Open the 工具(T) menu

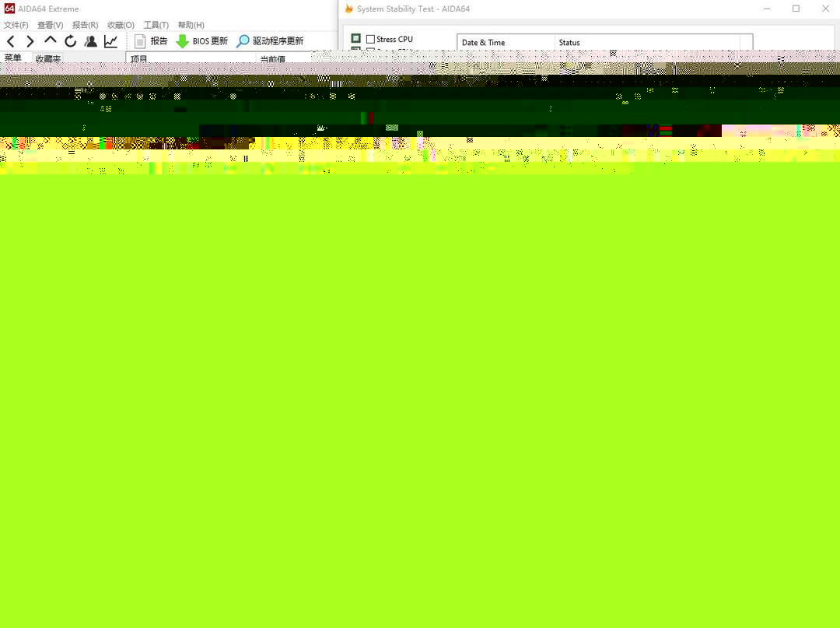tap(156, 25)
